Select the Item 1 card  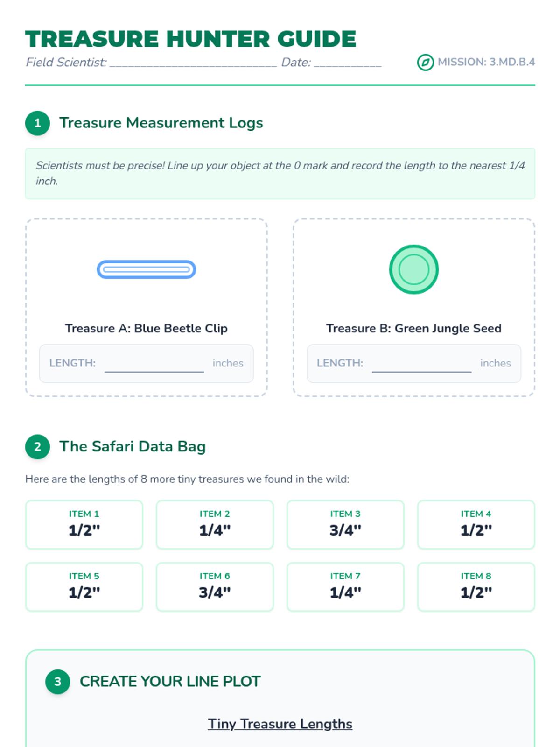click(84, 525)
